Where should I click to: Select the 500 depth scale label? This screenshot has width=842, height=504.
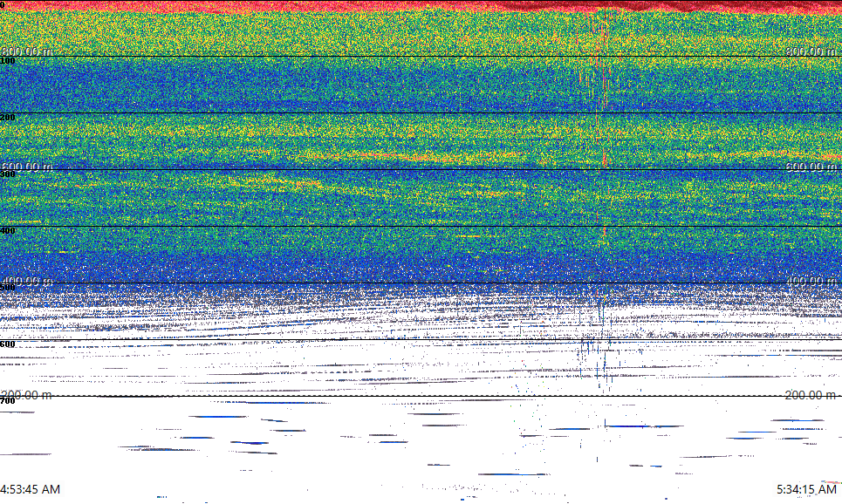8,288
